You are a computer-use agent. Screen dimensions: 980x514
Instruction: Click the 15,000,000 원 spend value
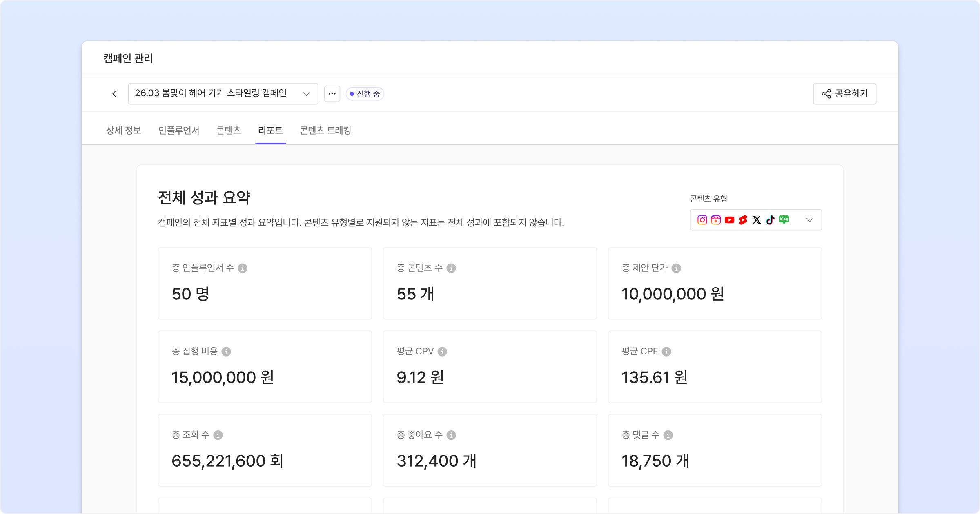point(223,377)
